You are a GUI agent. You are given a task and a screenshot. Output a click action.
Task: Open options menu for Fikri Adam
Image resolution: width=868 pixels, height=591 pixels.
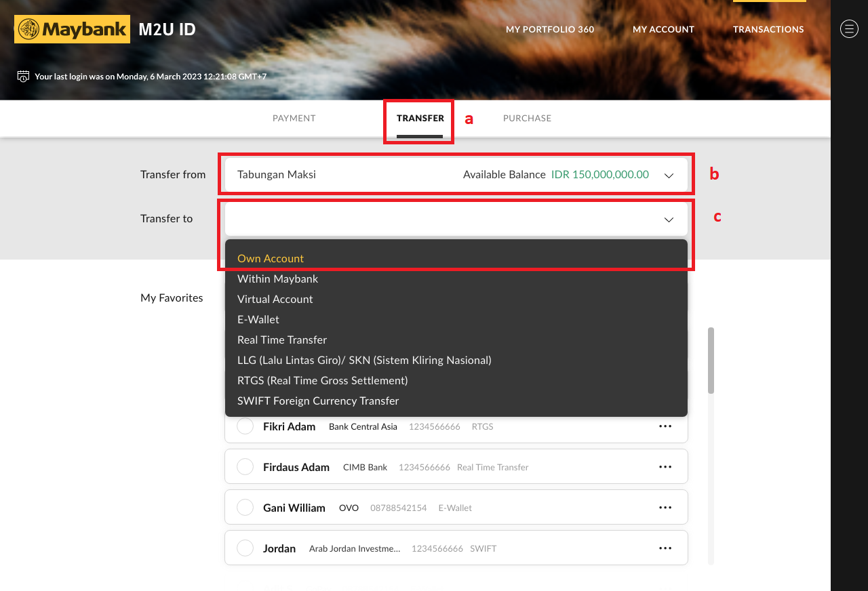coord(665,426)
